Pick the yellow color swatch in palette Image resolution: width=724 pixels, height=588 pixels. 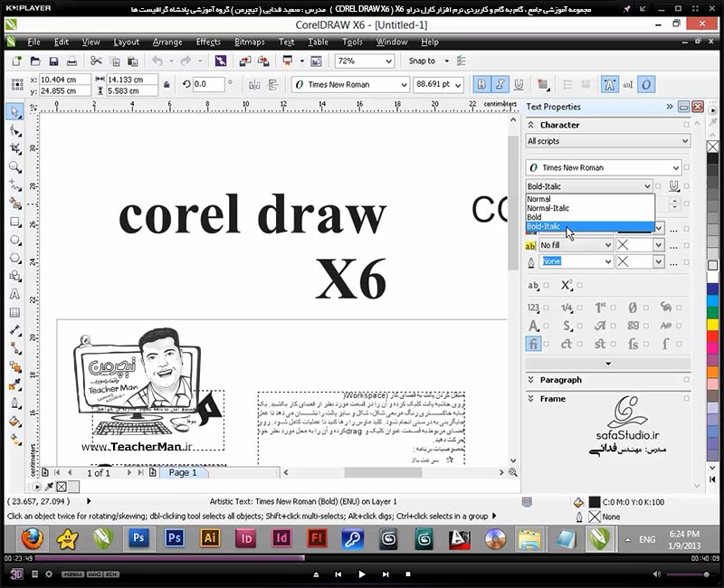pyautogui.click(x=712, y=325)
